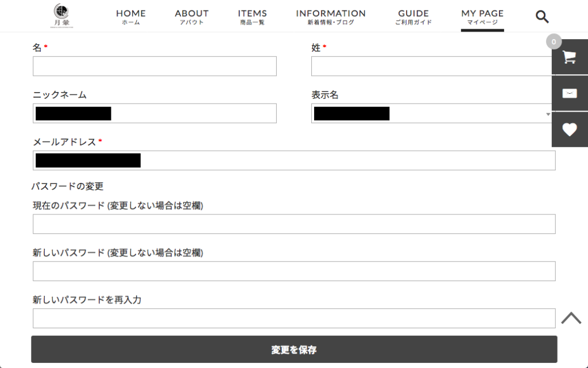Viewport: 588px width, 368px height.
Task: Open the shopping cart icon
Action: 569,57
